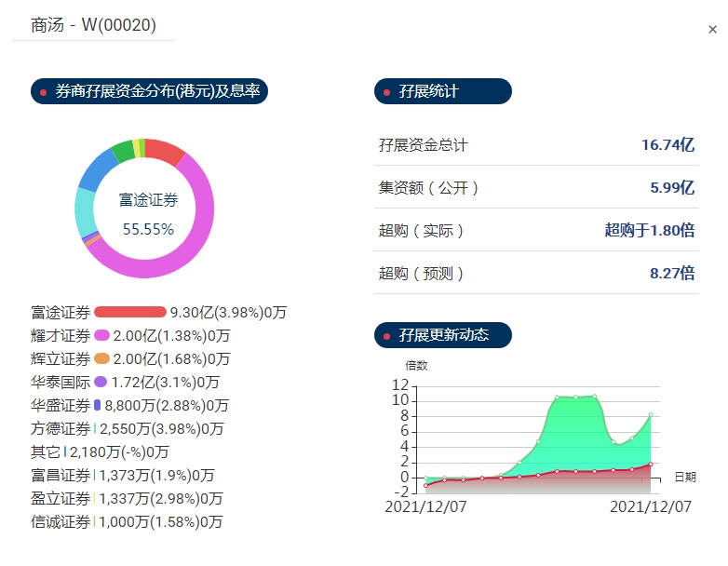Screen dimensions: 728x566
Task: Select the blue donut chart segment
Action: (x=96, y=170)
